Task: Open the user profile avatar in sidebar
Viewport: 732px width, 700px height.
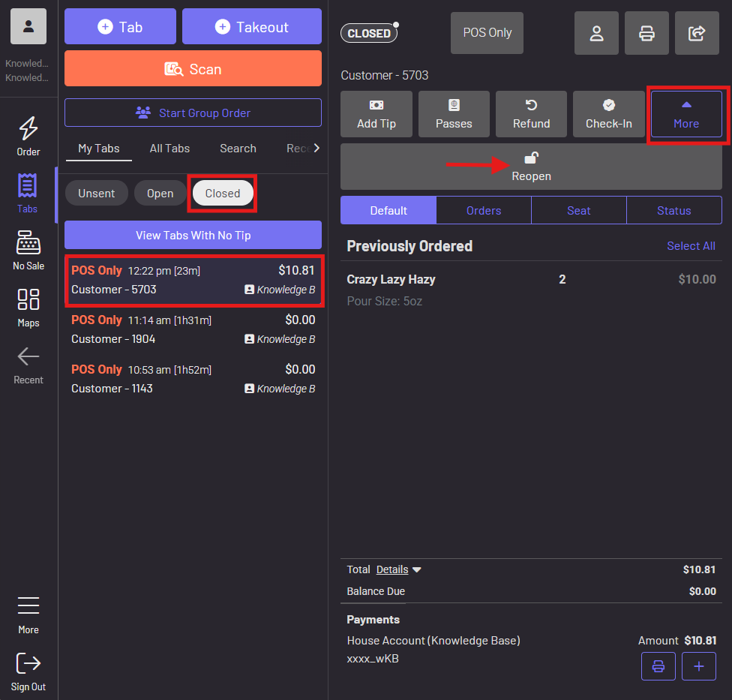Action: (28, 26)
